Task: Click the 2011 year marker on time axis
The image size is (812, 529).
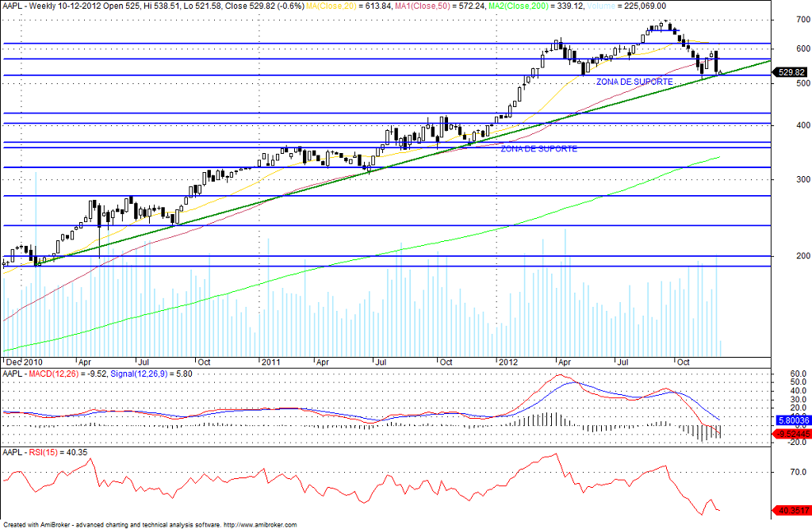Action: tap(271, 362)
